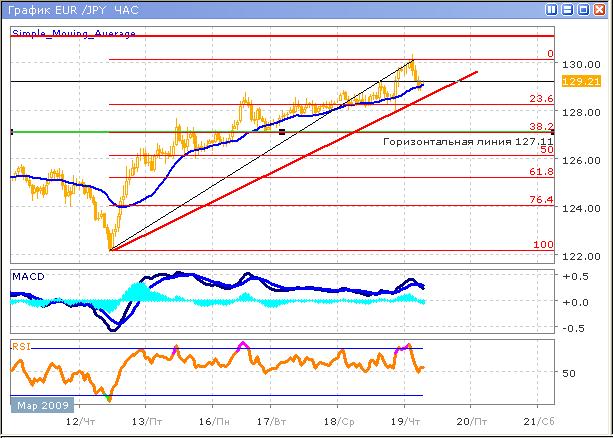Select the 61.8 Fibonacci level label
The width and height of the screenshot is (613, 438).
pyautogui.click(x=540, y=172)
